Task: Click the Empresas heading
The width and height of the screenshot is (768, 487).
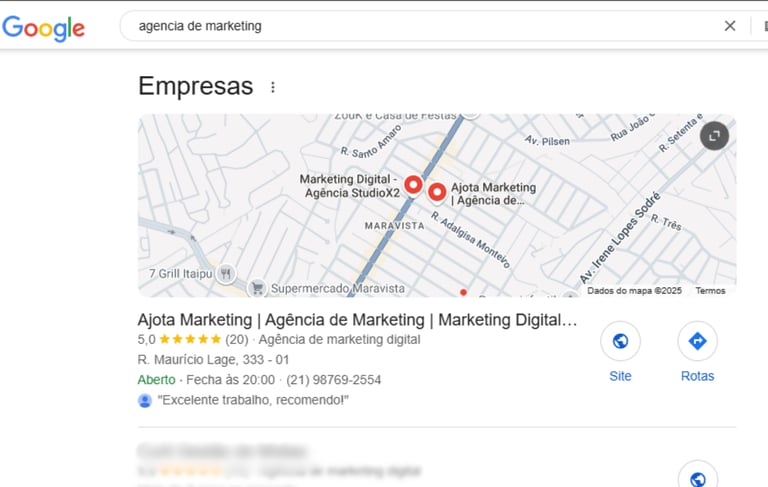Action: [x=196, y=86]
